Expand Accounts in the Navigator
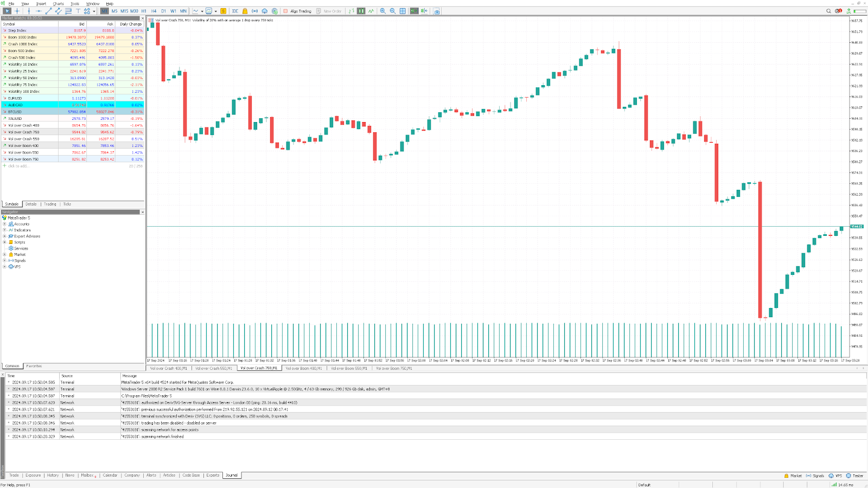Viewport: 868px width, 488px height. [x=4, y=224]
